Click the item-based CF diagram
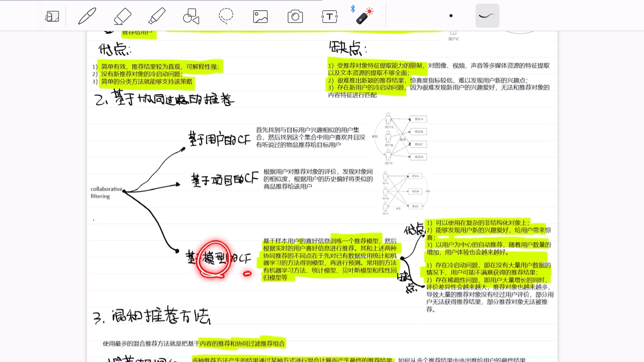This screenshot has width=644, height=362. (406, 193)
